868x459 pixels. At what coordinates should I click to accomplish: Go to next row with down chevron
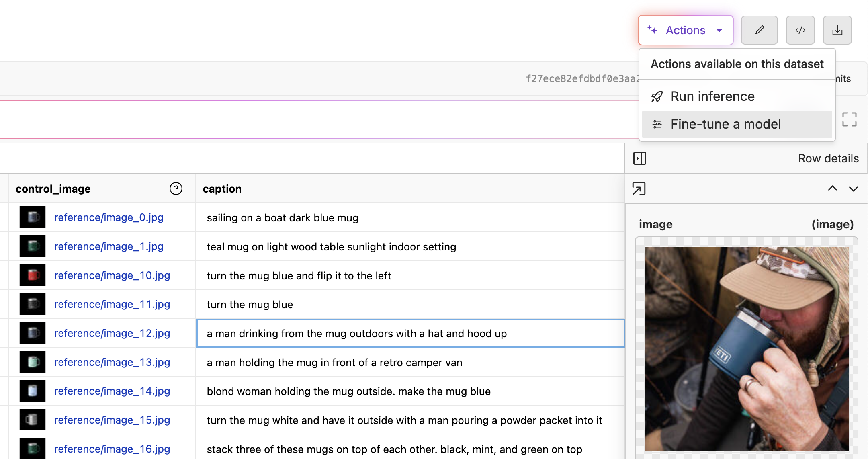[853, 189]
